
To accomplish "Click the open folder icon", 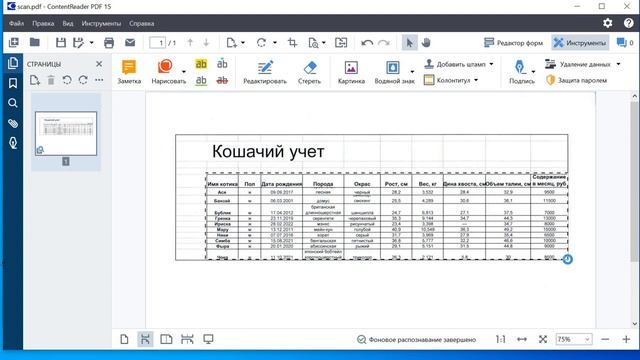I will pos(35,42).
